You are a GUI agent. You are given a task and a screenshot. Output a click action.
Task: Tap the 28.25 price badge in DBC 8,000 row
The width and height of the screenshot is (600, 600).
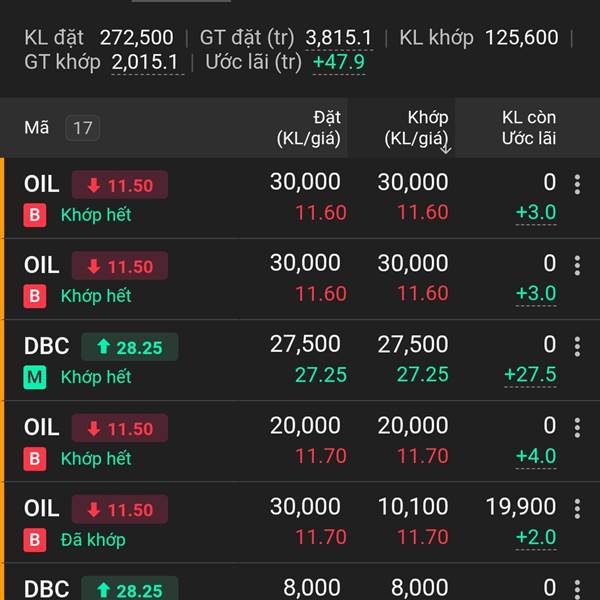pos(130,589)
